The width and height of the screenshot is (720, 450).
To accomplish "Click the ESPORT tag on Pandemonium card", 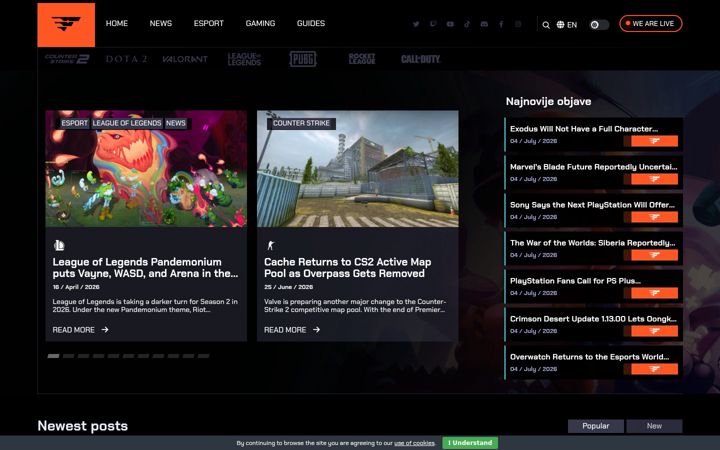I will pyautogui.click(x=74, y=123).
